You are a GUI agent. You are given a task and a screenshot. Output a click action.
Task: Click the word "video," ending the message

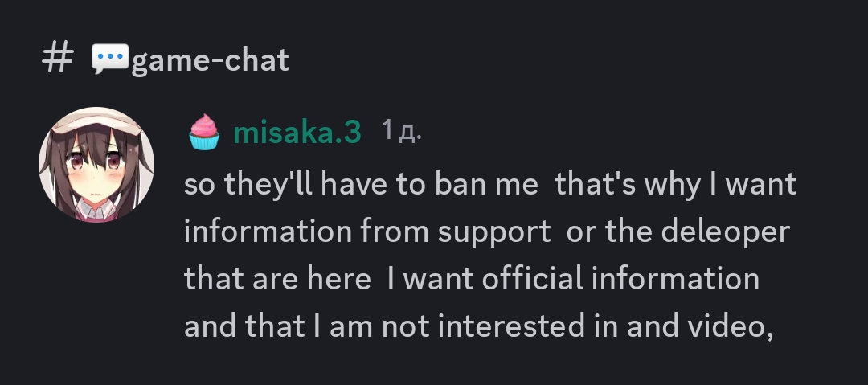pyautogui.click(x=730, y=326)
